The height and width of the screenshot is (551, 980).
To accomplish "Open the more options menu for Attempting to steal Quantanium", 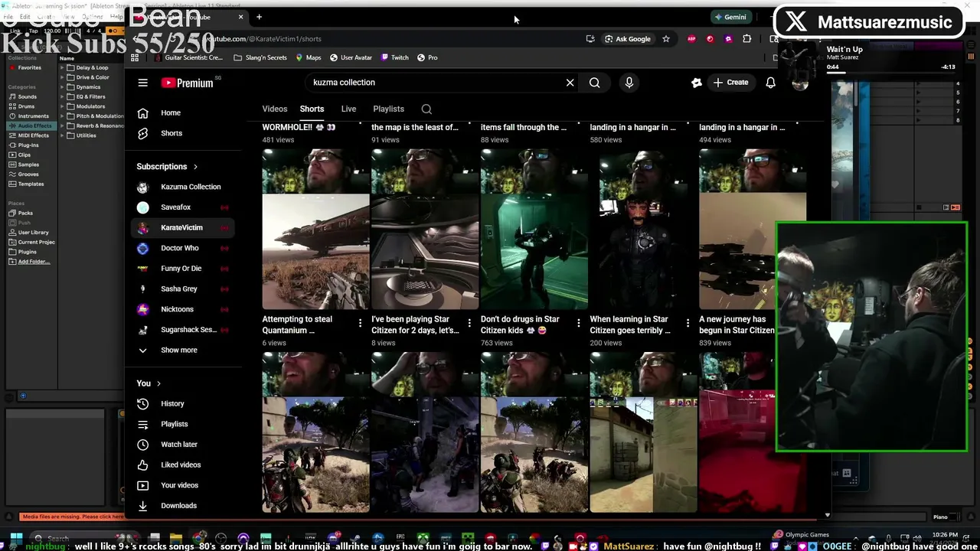I will pyautogui.click(x=360, y=324).
